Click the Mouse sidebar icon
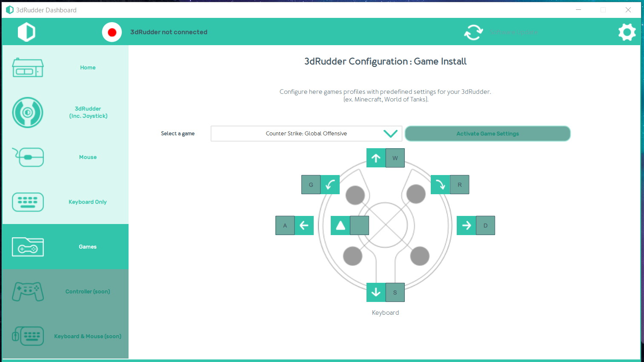Image resolution: width=644 pixels, height=362 pixels. coord(28,157)
